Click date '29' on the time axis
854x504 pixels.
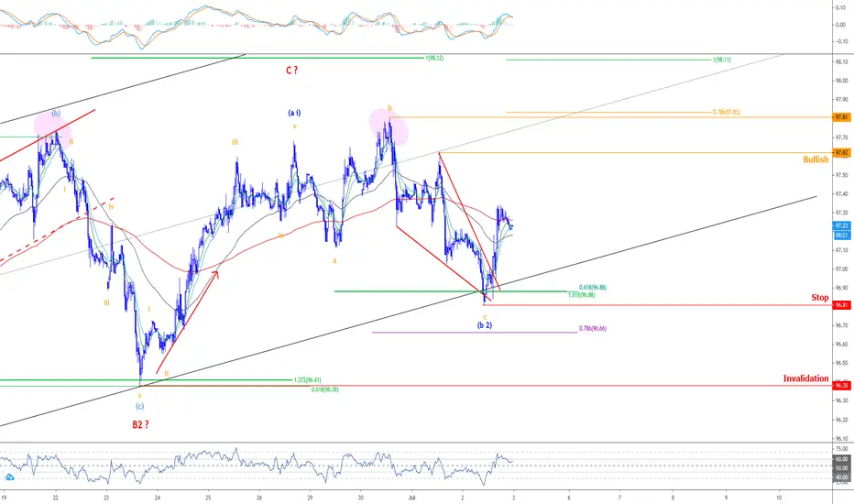[x=310, y=498]
